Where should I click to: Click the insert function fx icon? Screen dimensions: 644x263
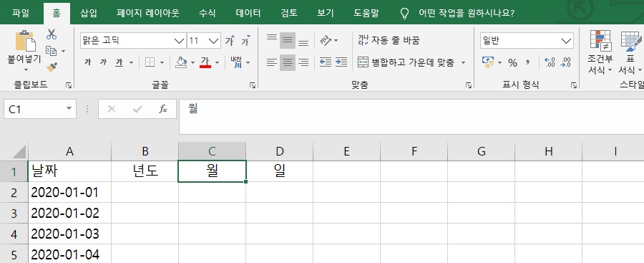[163, 109]
